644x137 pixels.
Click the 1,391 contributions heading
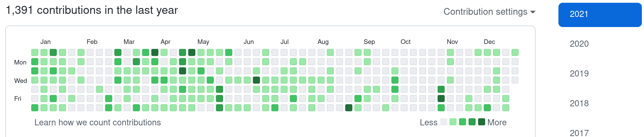click(92, 10)
